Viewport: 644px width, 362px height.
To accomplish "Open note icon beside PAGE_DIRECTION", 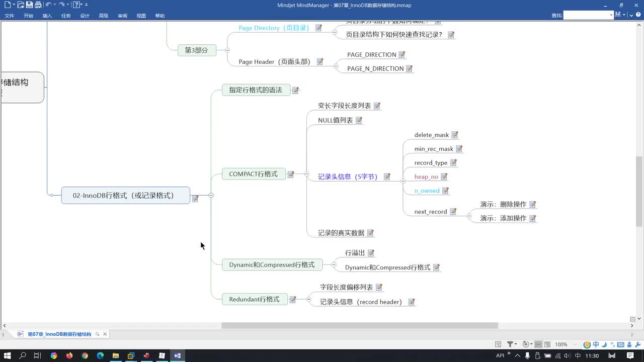I will 401,55.
